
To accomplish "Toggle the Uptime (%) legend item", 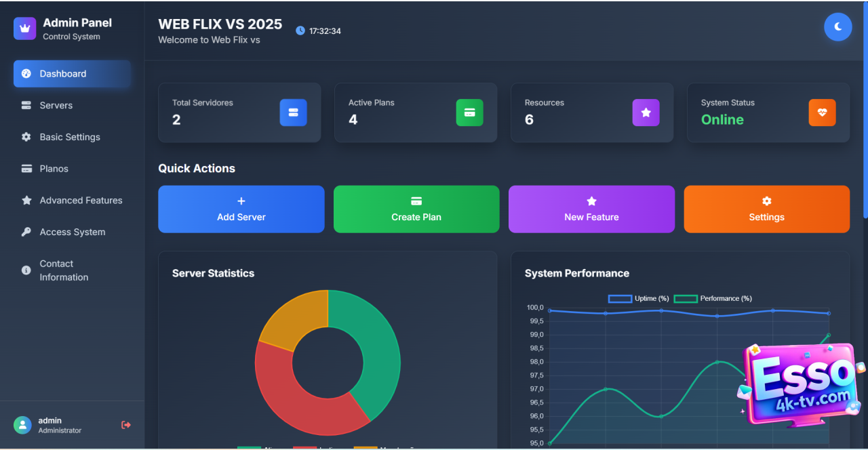I will (x=639, y=299).
